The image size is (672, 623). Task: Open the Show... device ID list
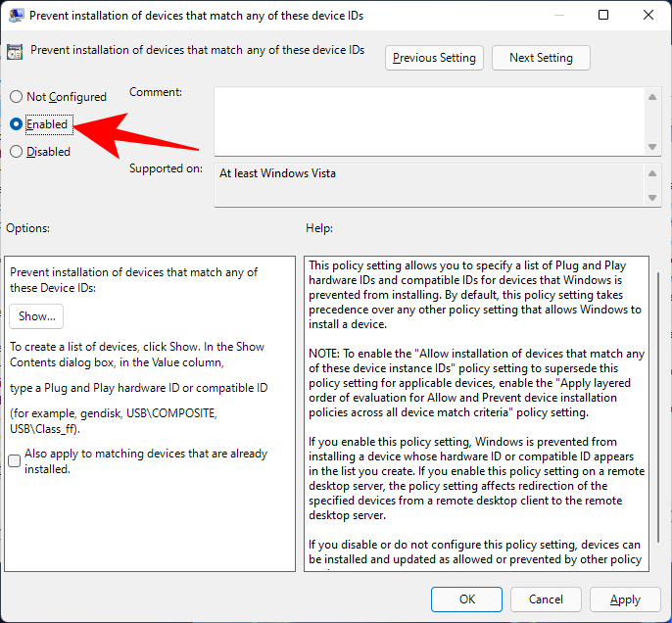tap(37, 316)
